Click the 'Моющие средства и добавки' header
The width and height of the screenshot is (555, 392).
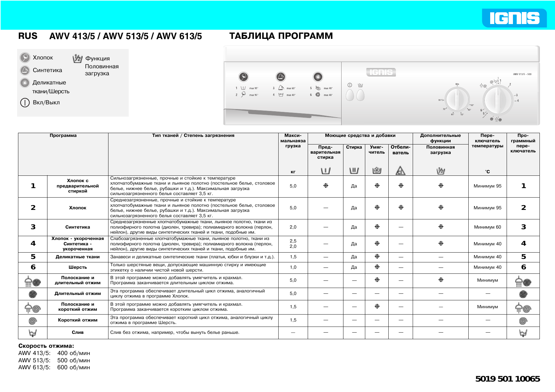pos(360,135)
